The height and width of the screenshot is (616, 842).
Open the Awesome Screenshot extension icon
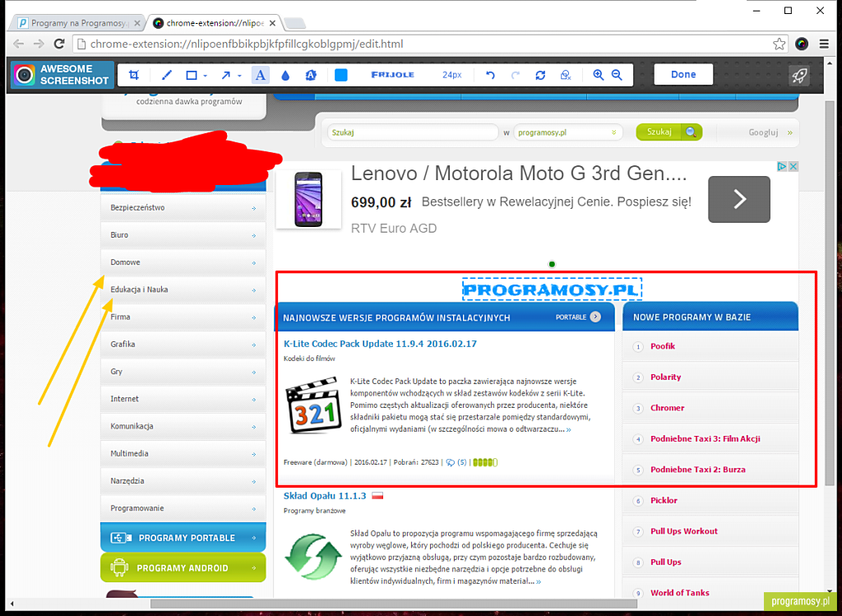click(802, 44)
